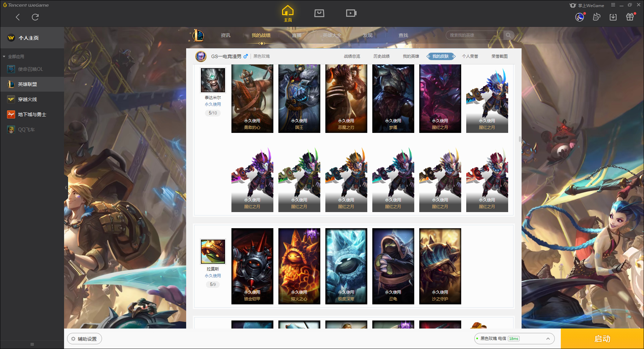This screenshot has width=644, height=349.
Task: Click the League of Legends logo
Action: pos(198,35)
